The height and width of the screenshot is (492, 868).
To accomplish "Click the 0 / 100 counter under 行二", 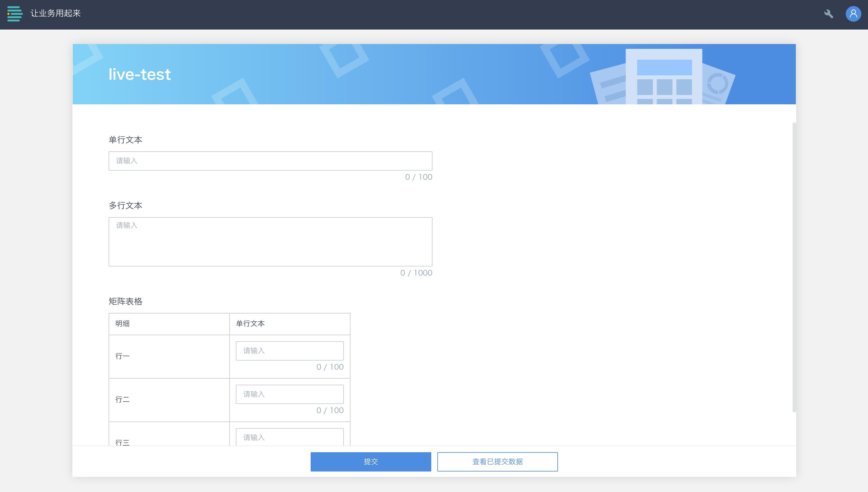I will pos(330,410).
